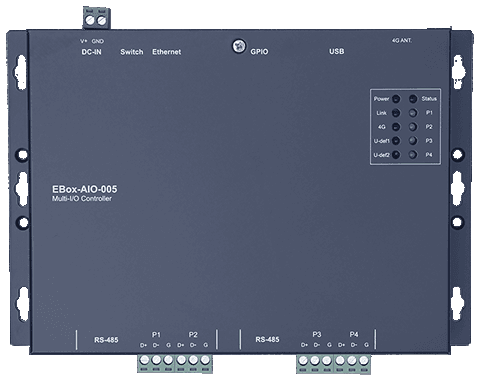The width and height of the screenshot is (480, 380).
Task: Click the USB label
Action: point(337,51)
